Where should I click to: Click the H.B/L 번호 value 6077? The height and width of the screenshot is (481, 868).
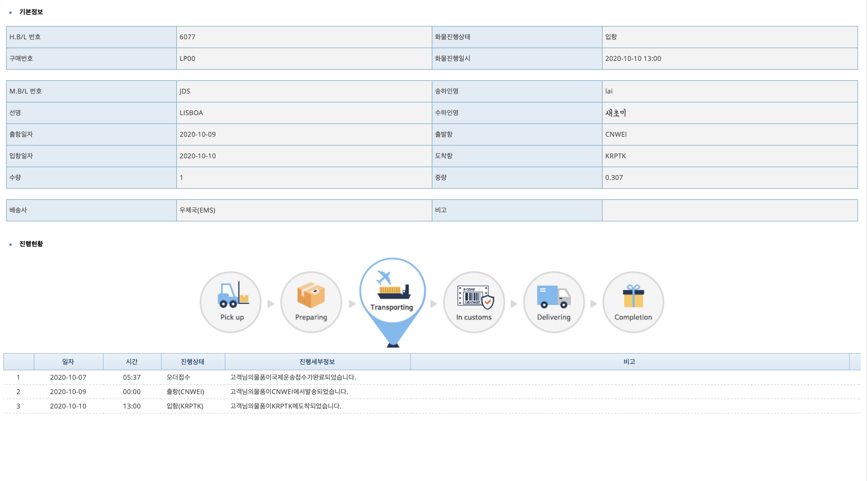coord(187,37)
